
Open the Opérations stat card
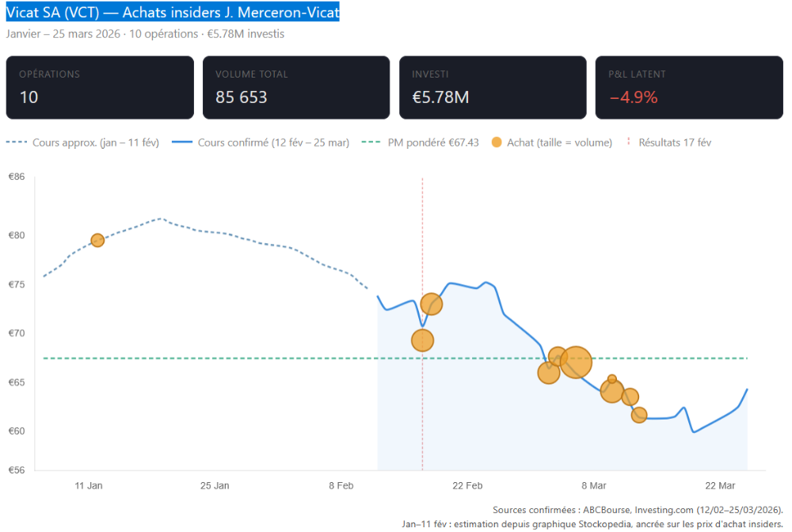click(100, 87)
